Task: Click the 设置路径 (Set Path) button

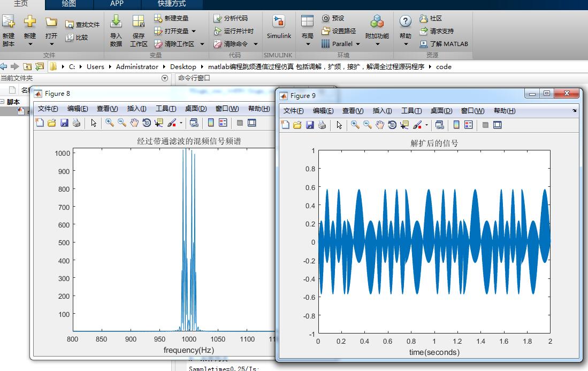Action: (x=339, y=31)
